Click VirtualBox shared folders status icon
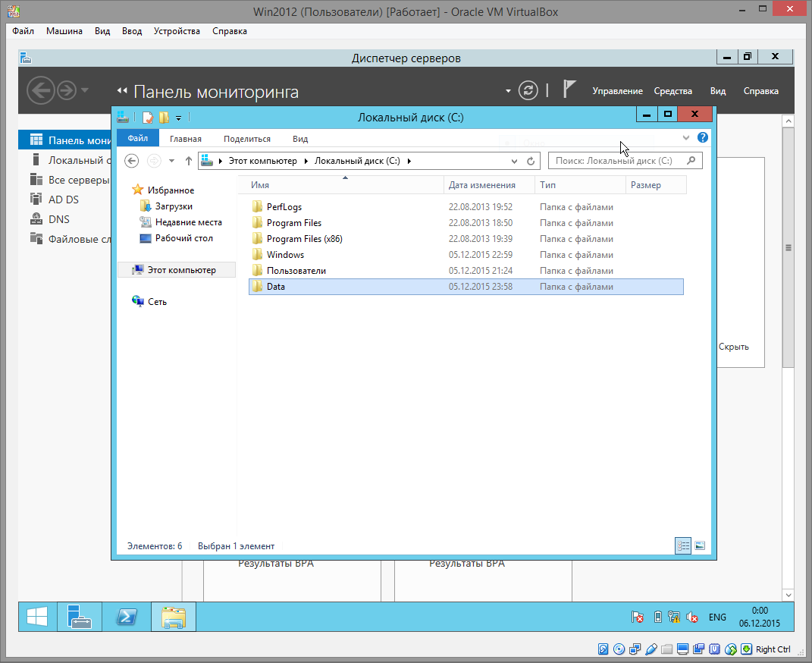 click(667, 649)
